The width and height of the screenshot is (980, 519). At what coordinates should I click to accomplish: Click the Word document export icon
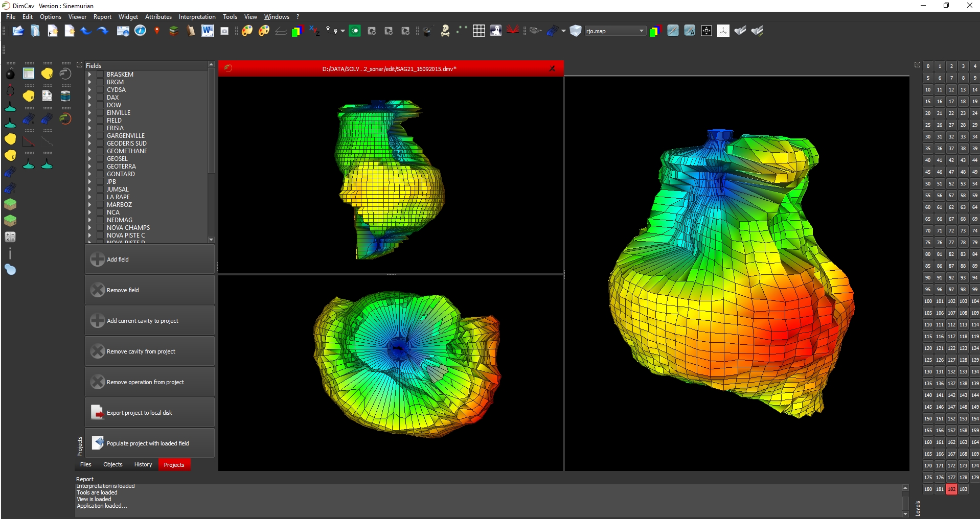(x=207, y=31)
